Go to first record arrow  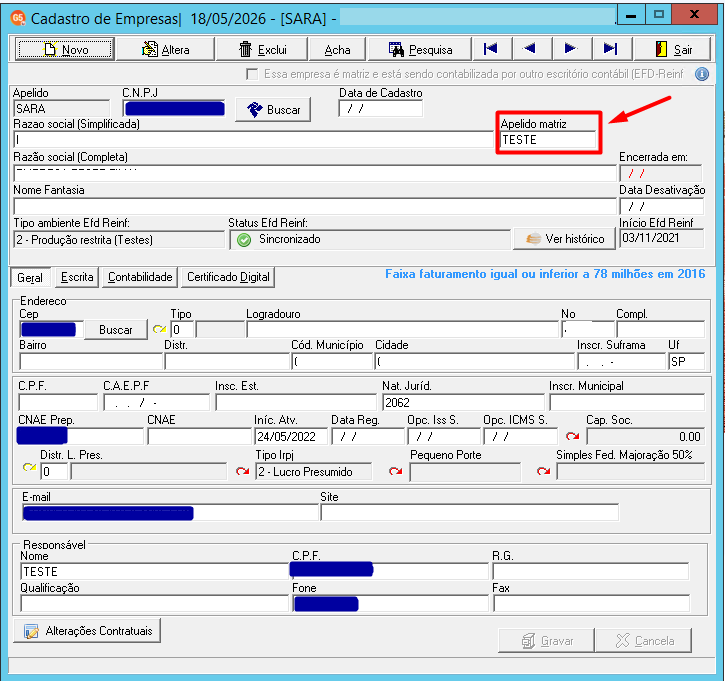coord(491,49)
